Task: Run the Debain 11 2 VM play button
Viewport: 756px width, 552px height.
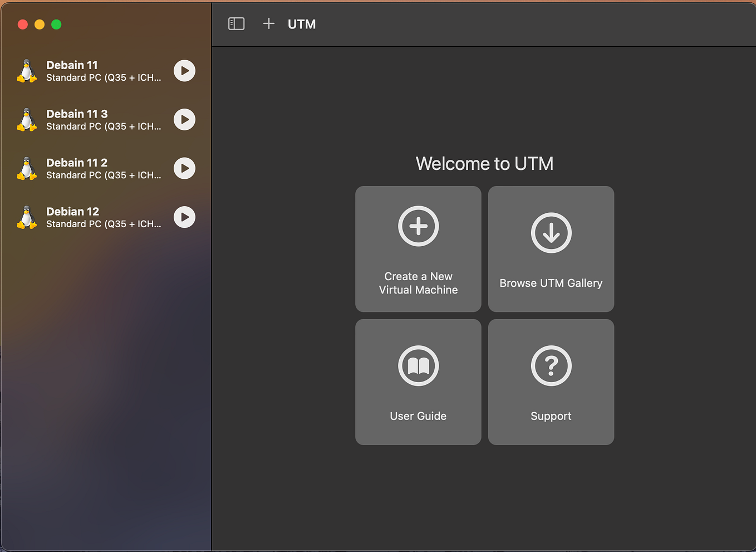Action: coord(184,168)
